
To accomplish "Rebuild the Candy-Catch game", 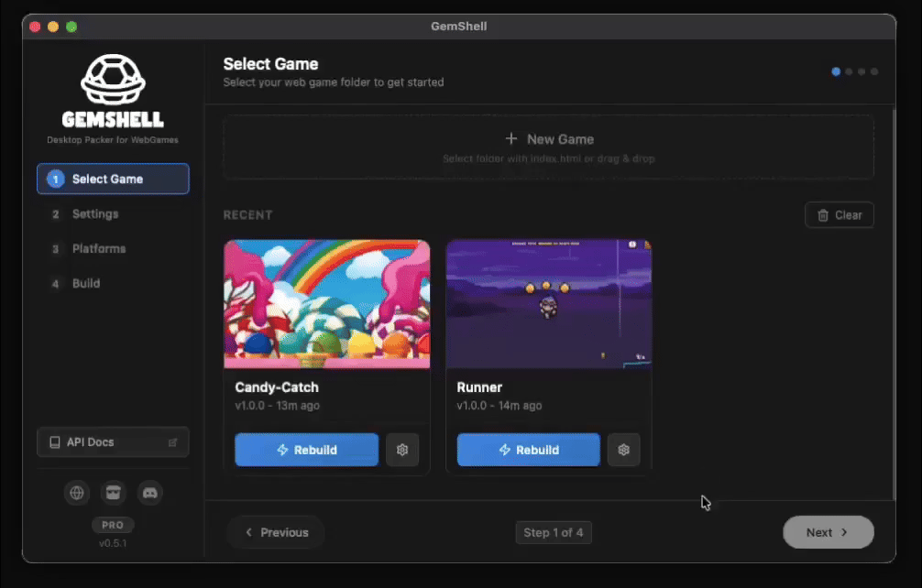I will point(306,450).
